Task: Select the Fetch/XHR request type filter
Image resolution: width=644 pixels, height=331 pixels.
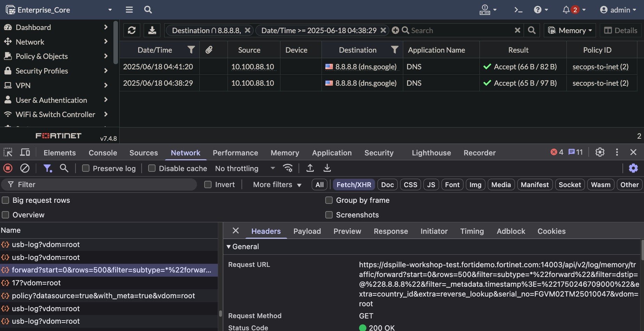Action: click(x=354, y=185)
